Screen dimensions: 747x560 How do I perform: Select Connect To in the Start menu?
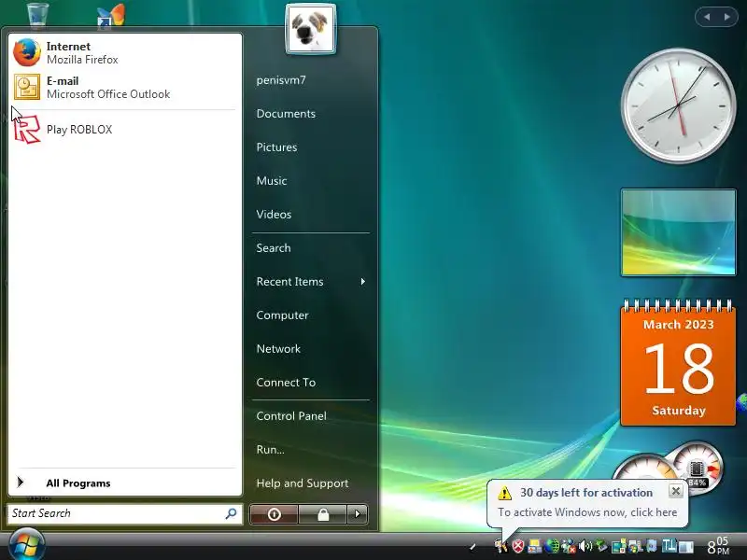[x=286, y=383]
